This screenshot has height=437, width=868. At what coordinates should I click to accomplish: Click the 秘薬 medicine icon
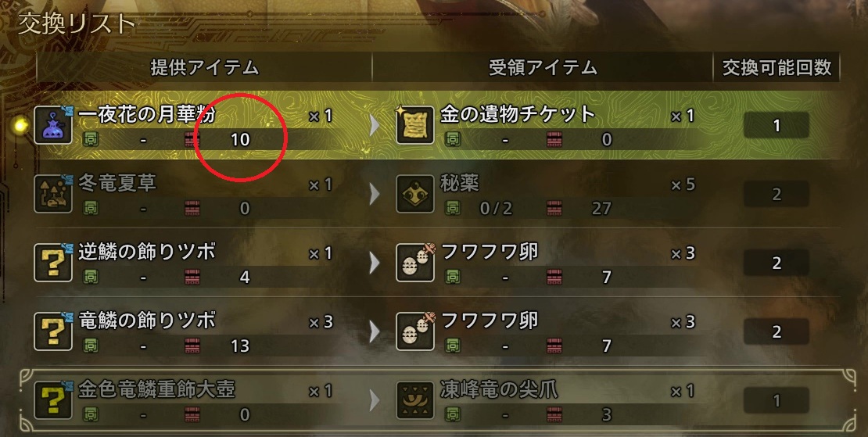tap(415, 194)
